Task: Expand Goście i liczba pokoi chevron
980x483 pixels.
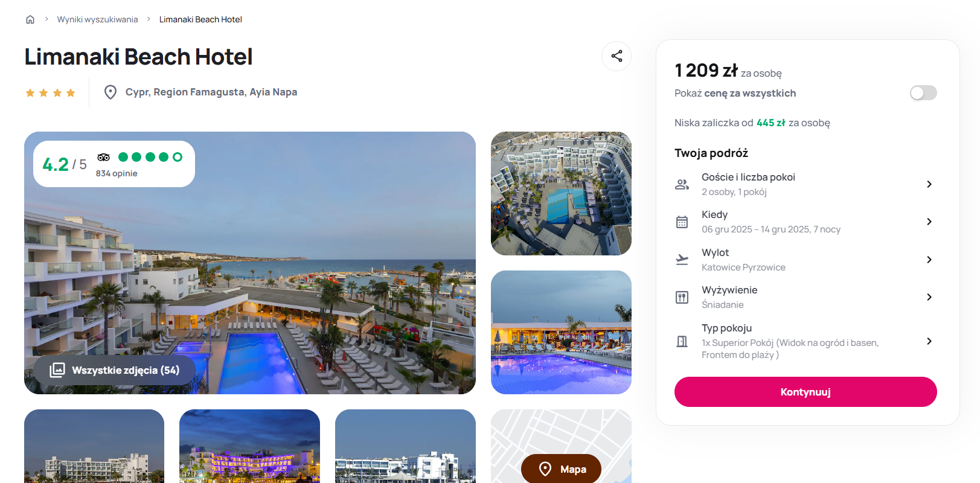Action: (x=929, y=184)
